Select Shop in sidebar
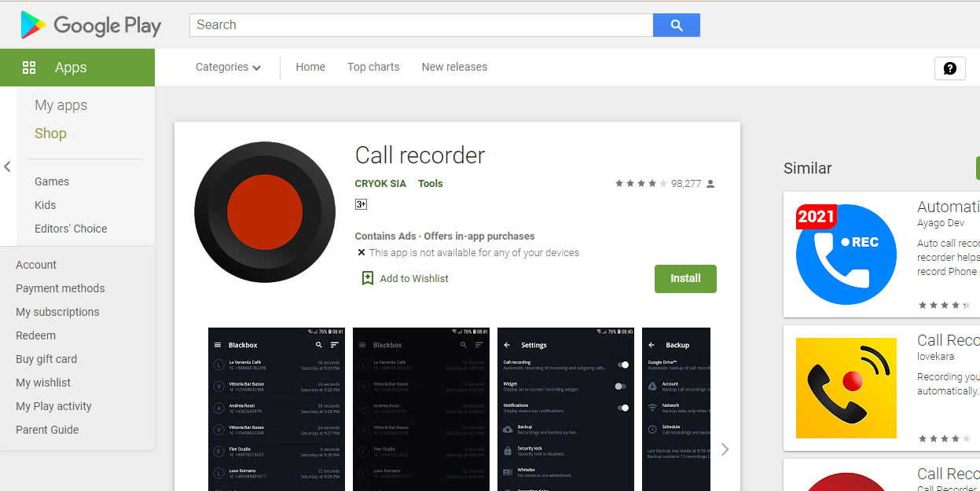 50,134
